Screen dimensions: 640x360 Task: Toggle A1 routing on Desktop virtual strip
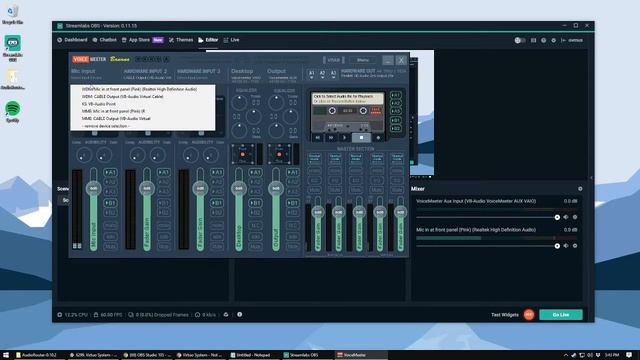coord(255,173)
